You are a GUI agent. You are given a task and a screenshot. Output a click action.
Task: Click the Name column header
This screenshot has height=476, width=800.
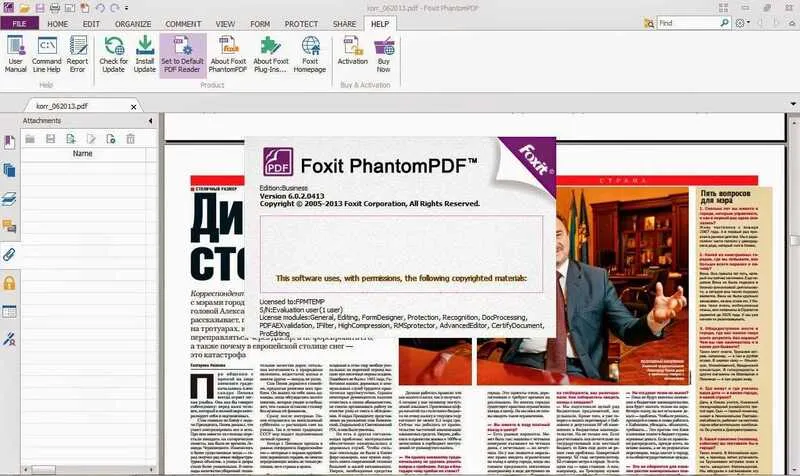(x=83, y=154)
